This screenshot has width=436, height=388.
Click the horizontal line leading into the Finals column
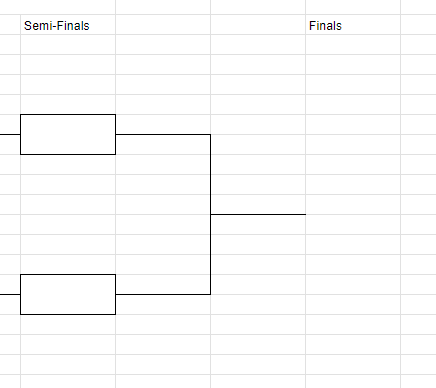258,214
